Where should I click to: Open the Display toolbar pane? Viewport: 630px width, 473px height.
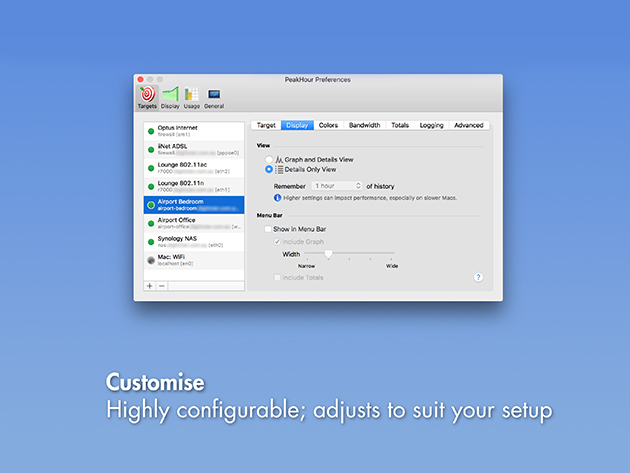coord(170,96)
